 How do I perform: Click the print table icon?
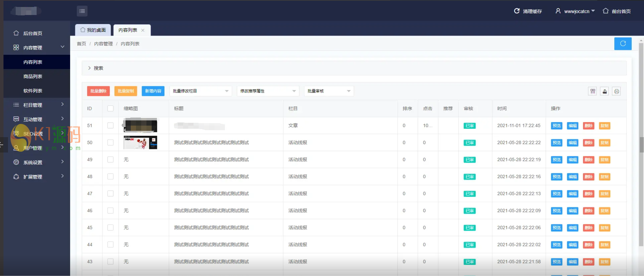pos(616,91)
